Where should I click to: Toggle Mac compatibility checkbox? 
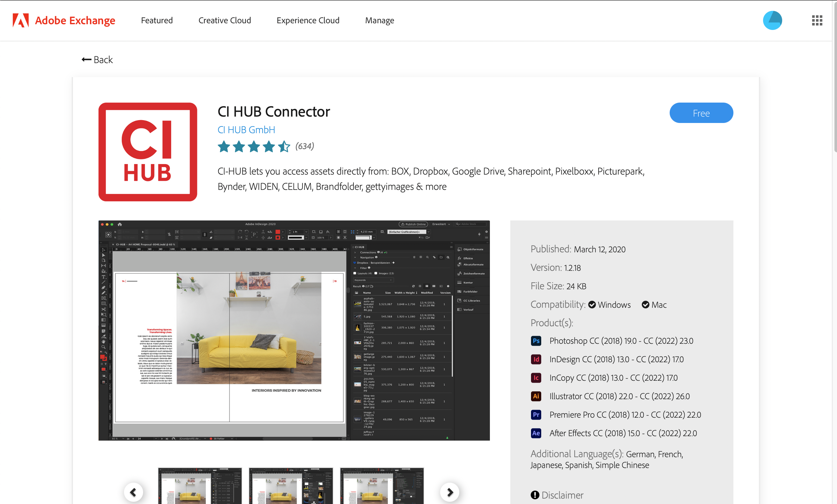coord(645,305)
